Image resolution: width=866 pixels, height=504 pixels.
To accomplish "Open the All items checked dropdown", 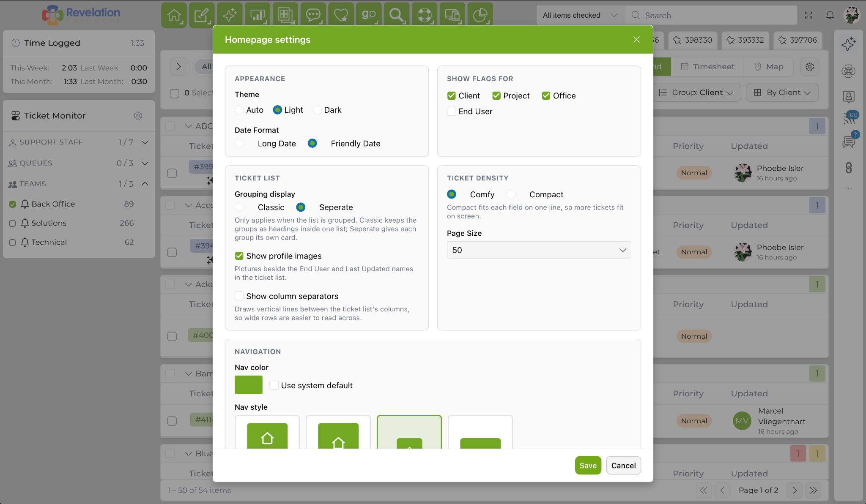I will coord(580,15).
